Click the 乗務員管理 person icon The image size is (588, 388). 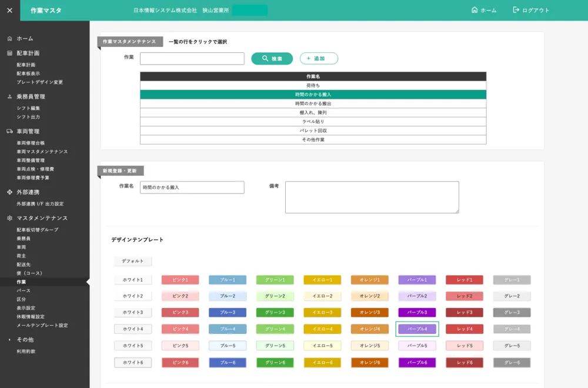(x=9, y=96)
